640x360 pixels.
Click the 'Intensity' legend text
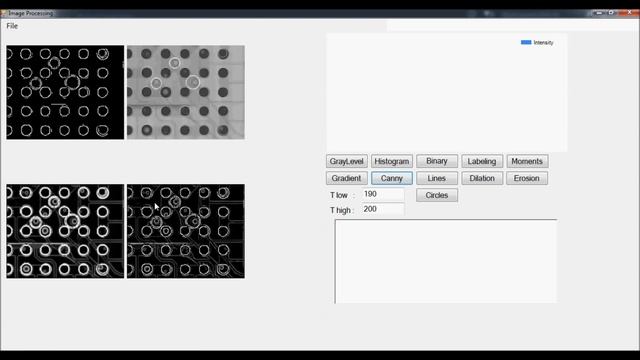(x=543, y=42)
